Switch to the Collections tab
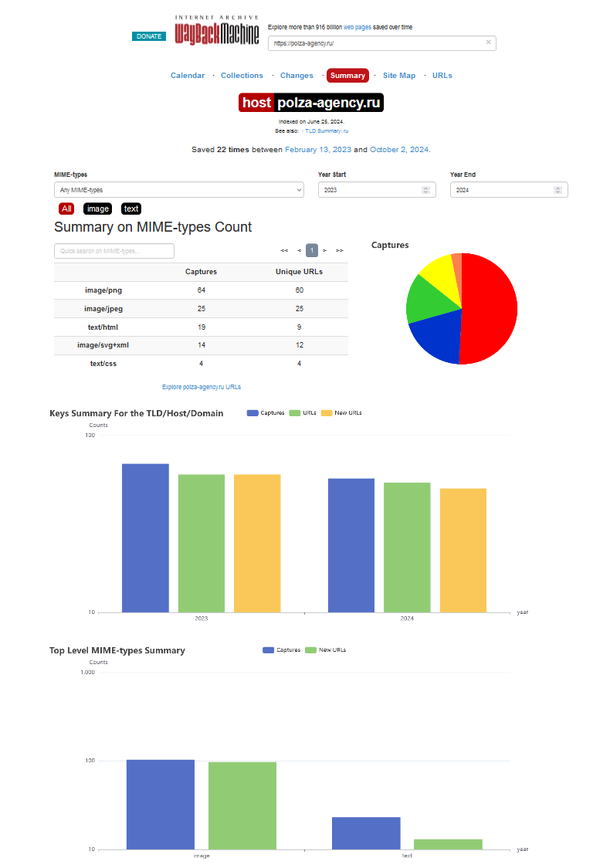Screen dimensions: 610x868 click(x=242, y=75)
